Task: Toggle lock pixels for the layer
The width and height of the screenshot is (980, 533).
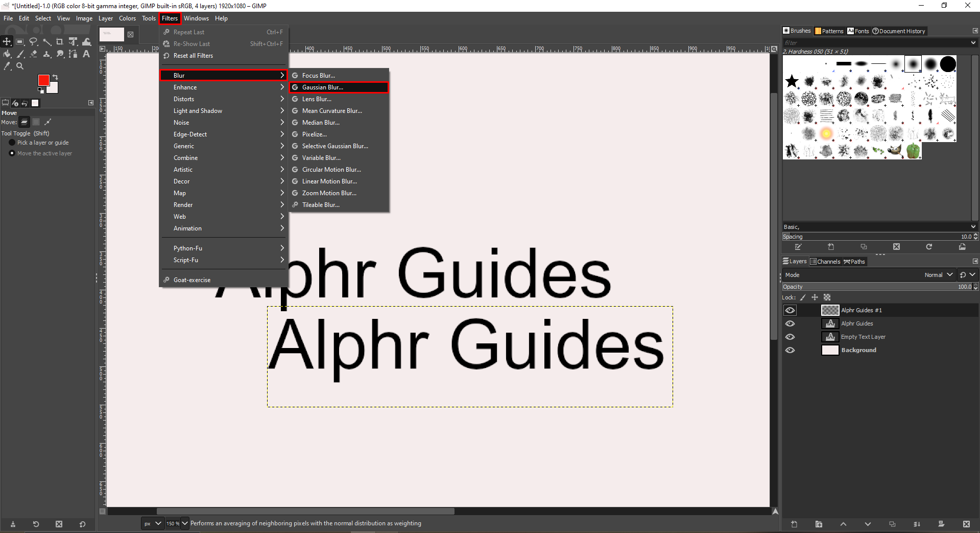Action: coord(803,297)
